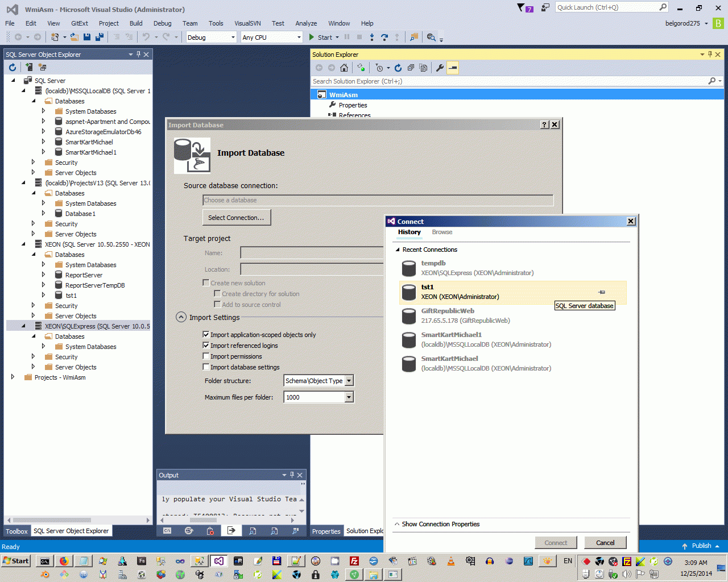Image resolution: width=728 pixels, height=582 pixels.
Task: Switch to the Toolbox tab
Action: pos(16,531)
